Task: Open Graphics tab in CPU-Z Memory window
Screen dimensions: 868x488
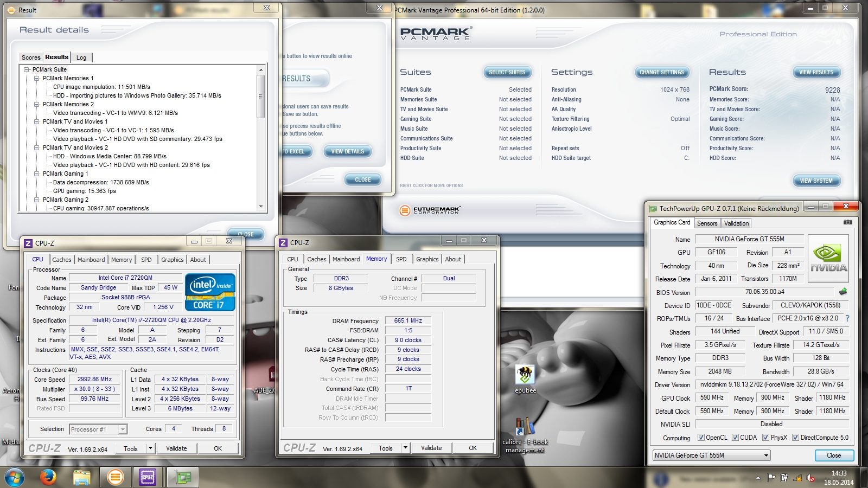Action: (427, 259)
